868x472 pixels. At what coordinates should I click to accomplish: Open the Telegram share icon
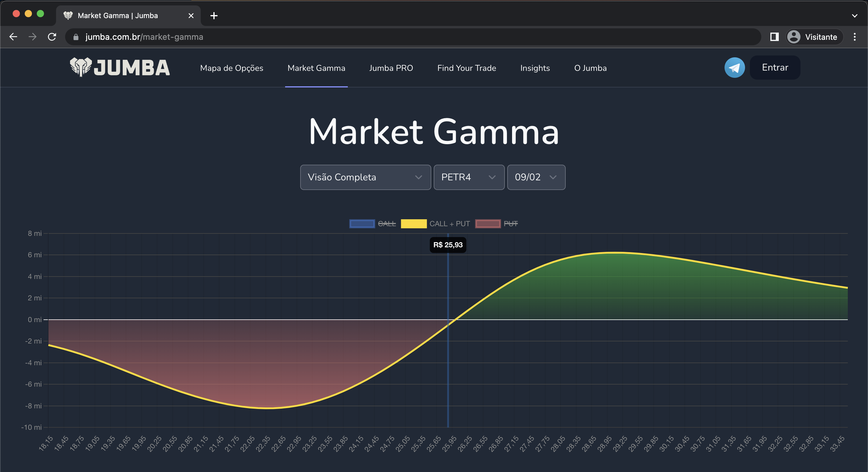tap(735, 68)
